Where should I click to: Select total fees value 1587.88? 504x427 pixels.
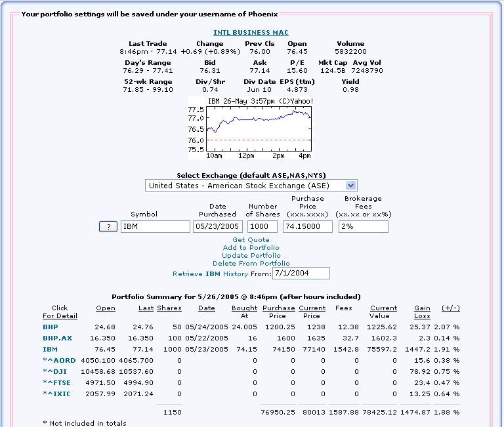click(x=344, y=412)
